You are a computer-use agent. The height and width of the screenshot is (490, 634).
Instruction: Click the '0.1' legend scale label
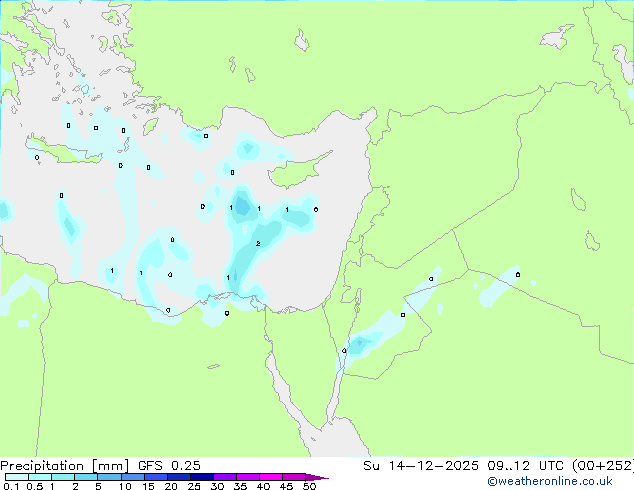tap(11, 486)
